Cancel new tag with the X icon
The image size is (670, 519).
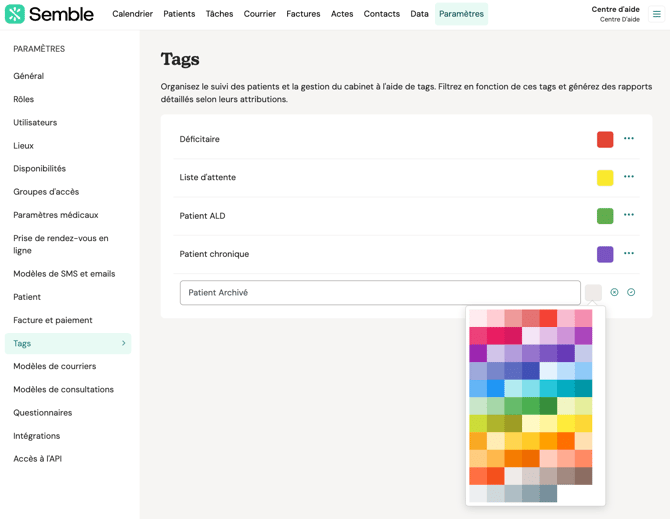pos(614,293)
